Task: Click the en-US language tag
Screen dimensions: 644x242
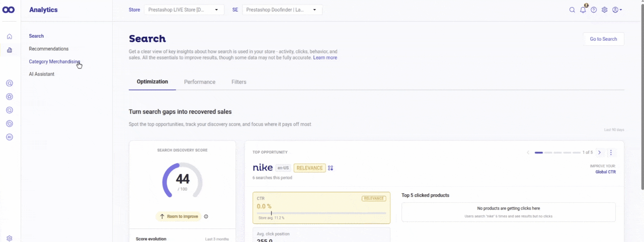Action: [283, 168]
